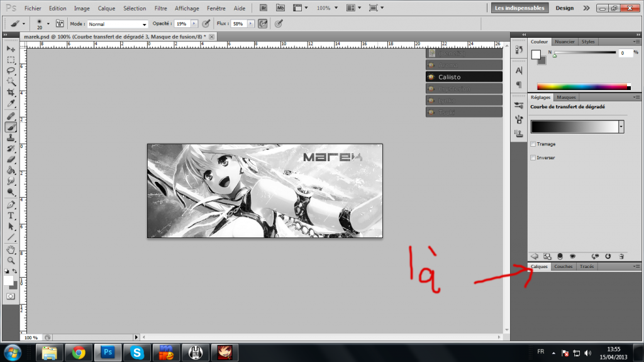Open the collapsed History panel icon
Image resolution: width=644 pixels, height=362 pixels.
pyautogui.click(x=519, y=50)
